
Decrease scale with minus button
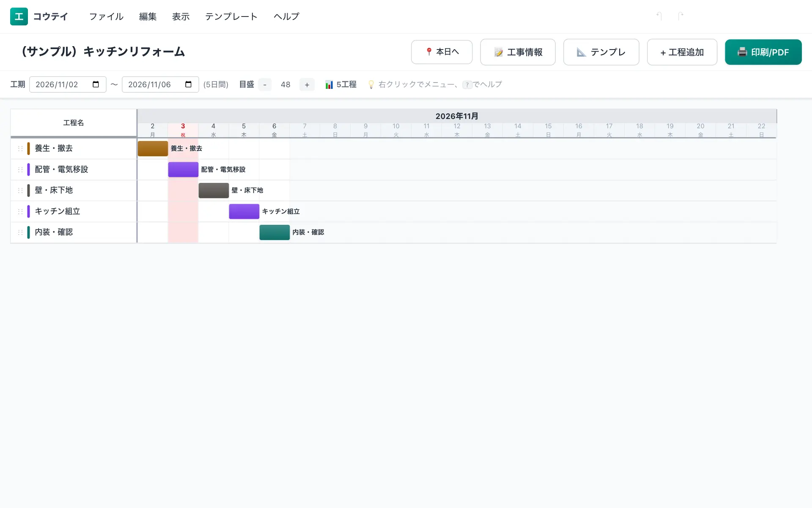coord(265,85)
